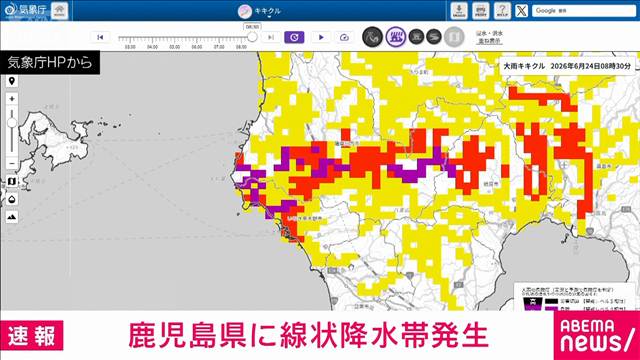Screen dimensions: 640x360
Task: Focus the Google search field
Action: coord(584,11)
